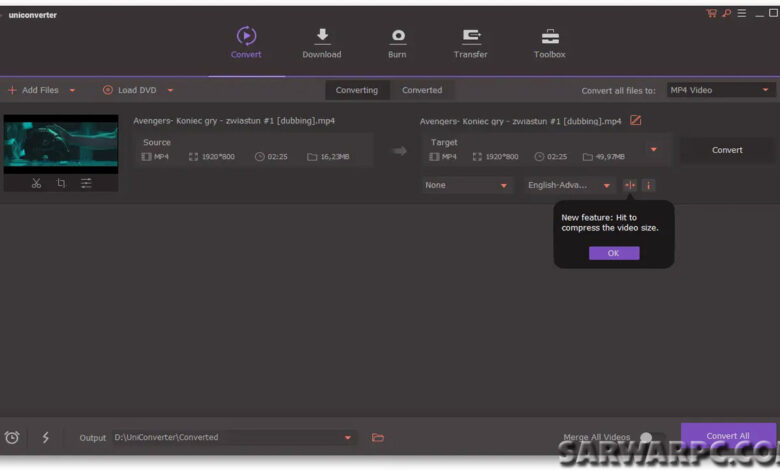Open the None subtitle dropdown
Viewport: 780px width, 470px height.
coord(466,185)
